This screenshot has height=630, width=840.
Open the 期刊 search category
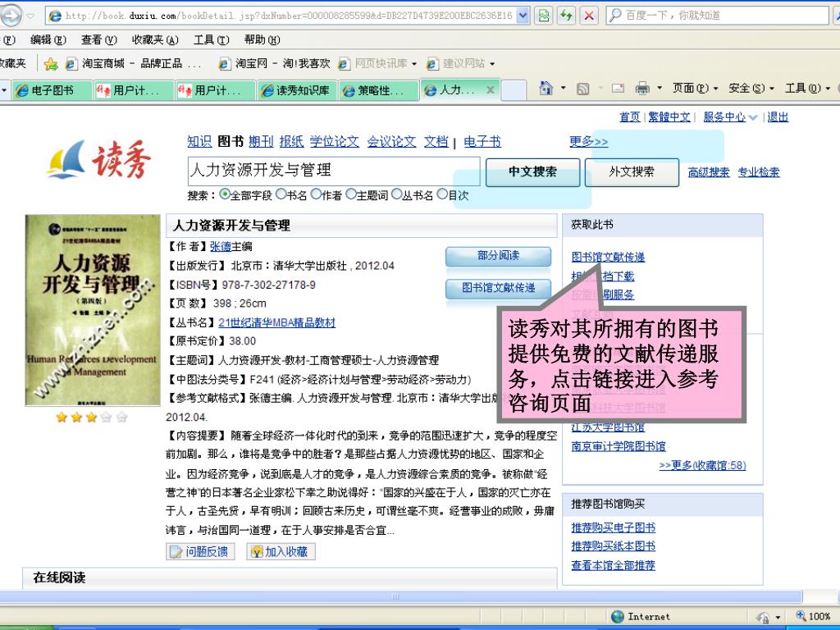(x=261, y=141)
